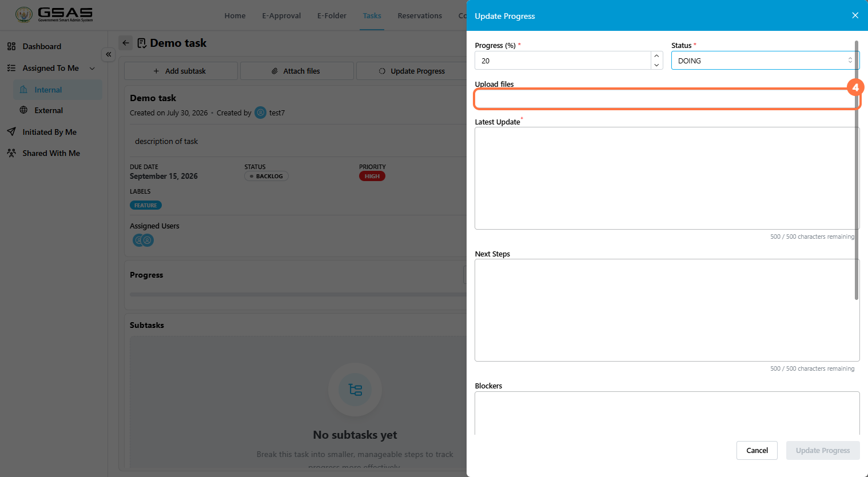Click the 'Created on July 30, 2026' text

pyautogui.click(x=169, y=113)
